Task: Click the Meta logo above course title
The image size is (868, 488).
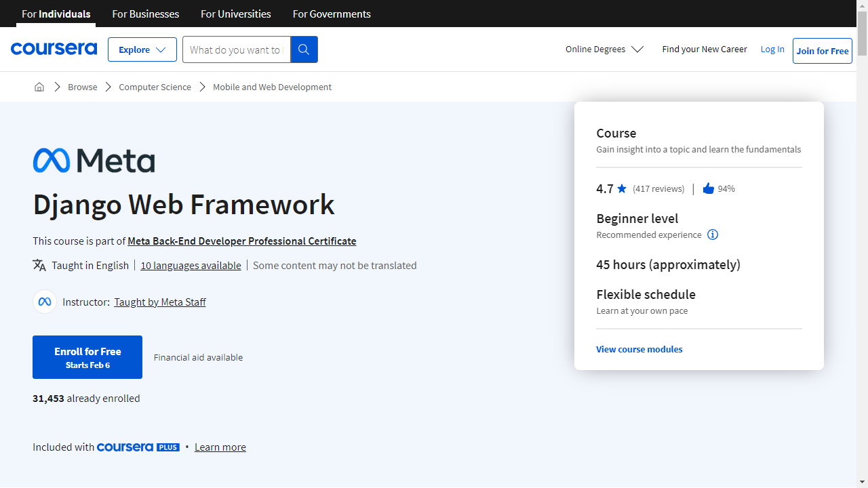Action: coord(94,161)
